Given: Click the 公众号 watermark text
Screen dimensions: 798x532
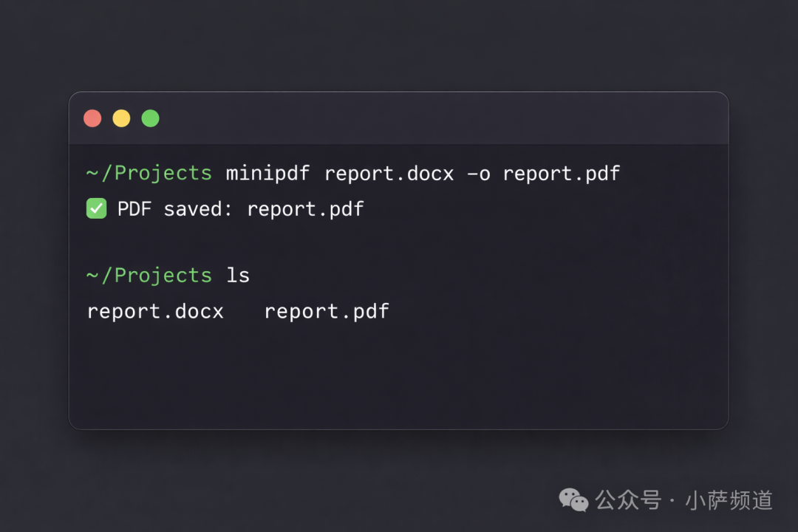Looking at the screenshot, I should [x=628, y=500].
